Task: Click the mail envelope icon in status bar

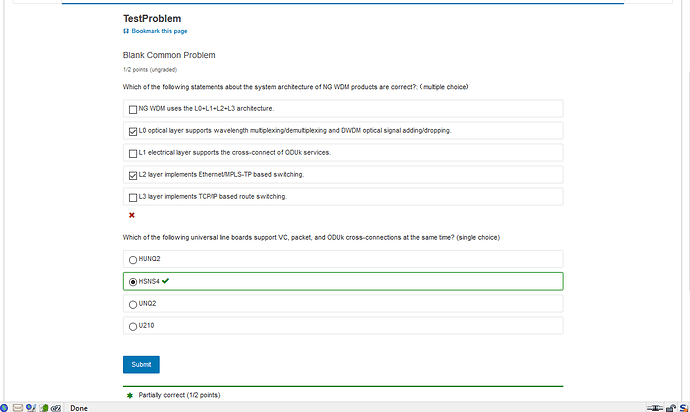Action: pyautogui.click(x=18, y=407)
